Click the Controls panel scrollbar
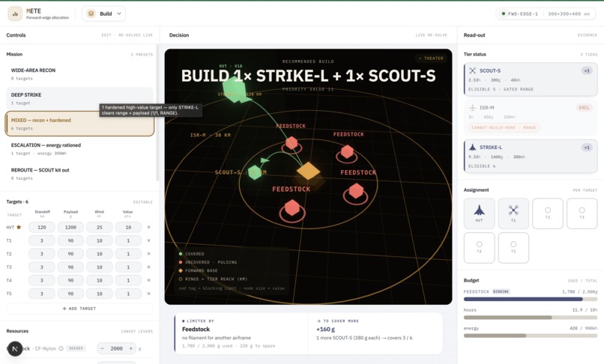Image resolution: width=604 pixels, height=364 pixels. coord(157,114)
